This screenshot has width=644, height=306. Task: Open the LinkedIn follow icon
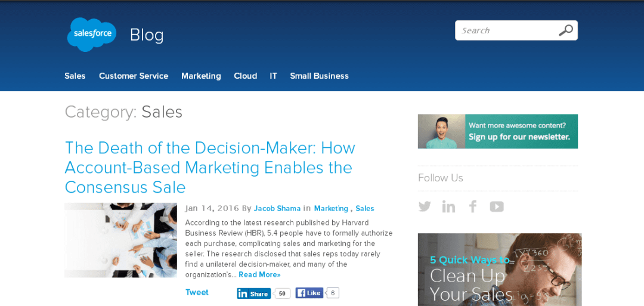448,206
